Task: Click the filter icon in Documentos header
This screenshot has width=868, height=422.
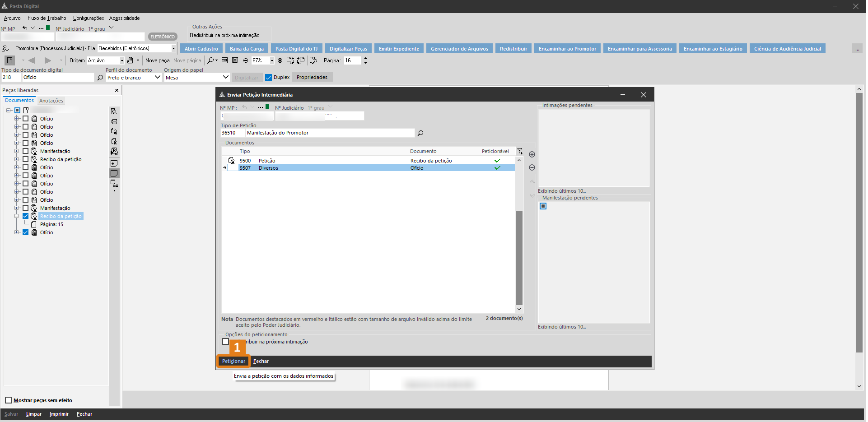Action: tap(520, 151)
